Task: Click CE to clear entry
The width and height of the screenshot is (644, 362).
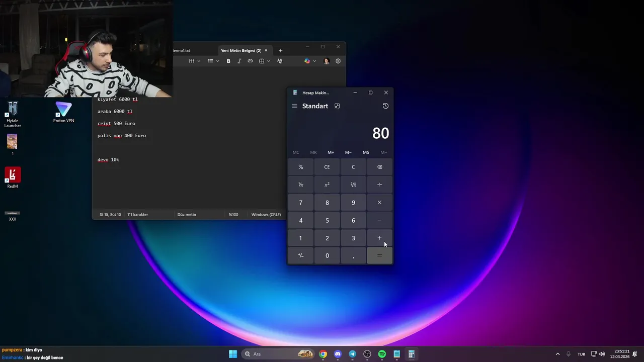Action: [327, 167]
